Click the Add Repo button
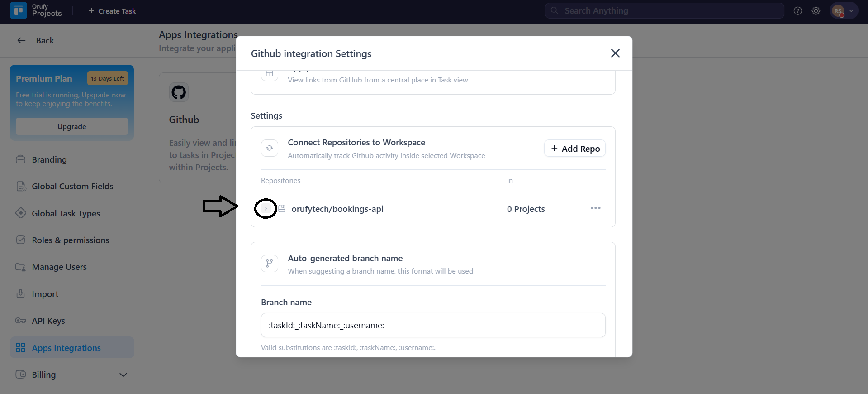The image size is (868, 394). coord(574,149)
